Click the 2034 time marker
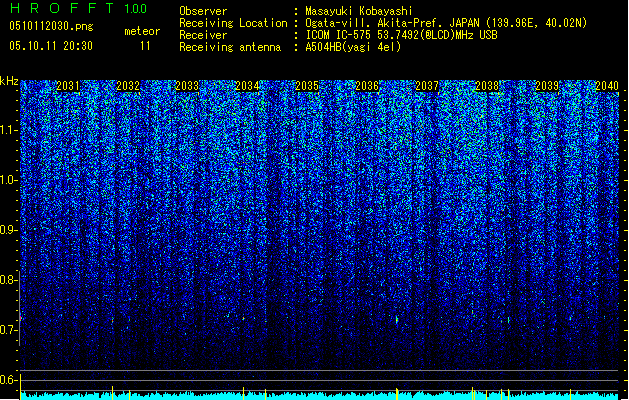 point(248,86)
